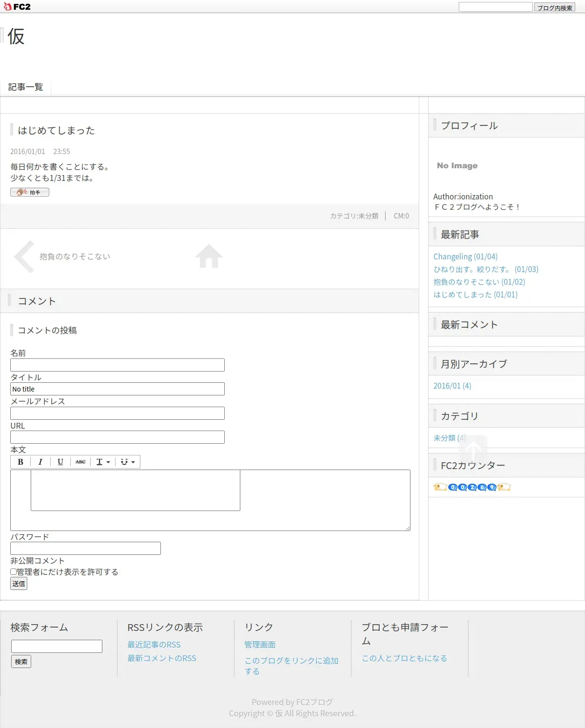This screenshot has height=728, width=585.
Task: Check 管理者にだけ表示を許可する checkbox
Action: point(14,572)
